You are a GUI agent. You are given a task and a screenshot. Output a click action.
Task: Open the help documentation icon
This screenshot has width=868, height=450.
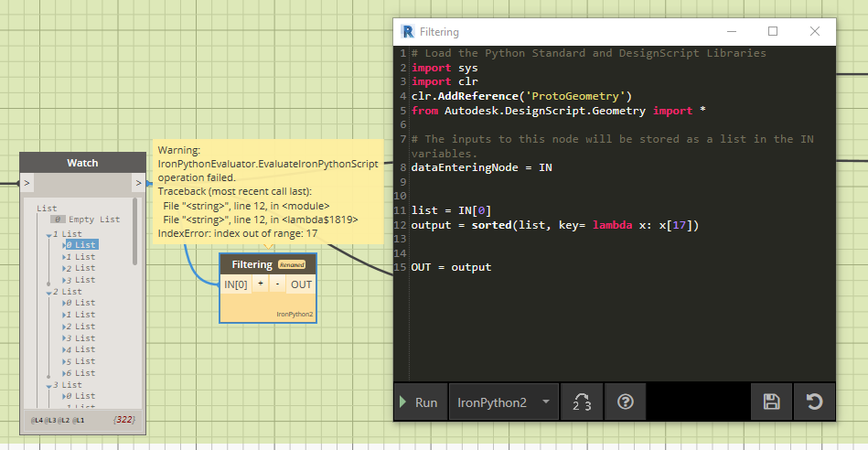[626, 402]
